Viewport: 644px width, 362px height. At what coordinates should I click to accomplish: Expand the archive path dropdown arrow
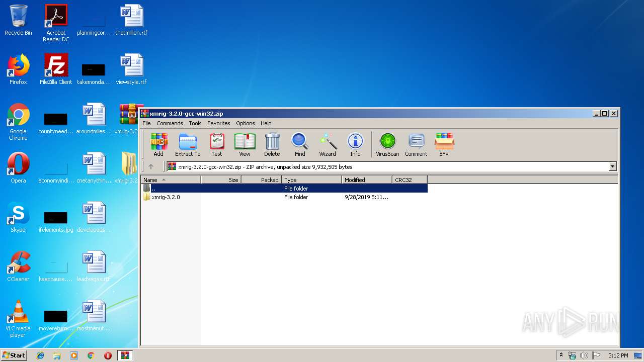click(612, 166)
